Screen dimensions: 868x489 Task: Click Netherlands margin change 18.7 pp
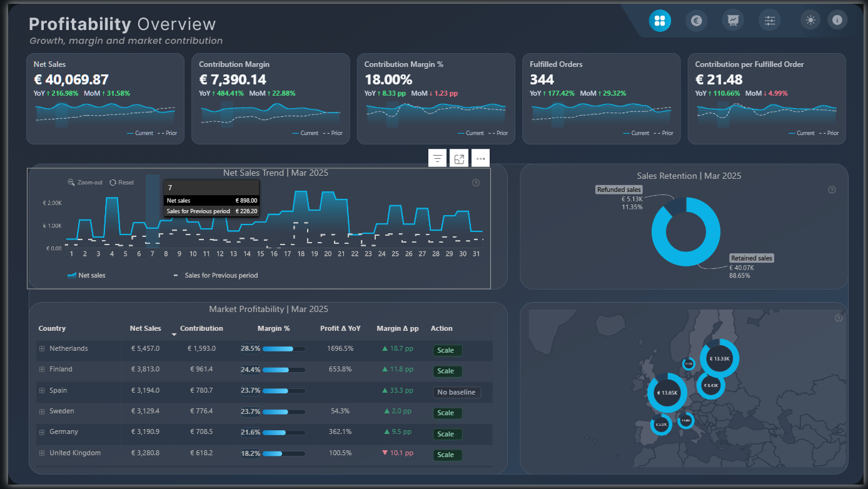click(397, 349)
